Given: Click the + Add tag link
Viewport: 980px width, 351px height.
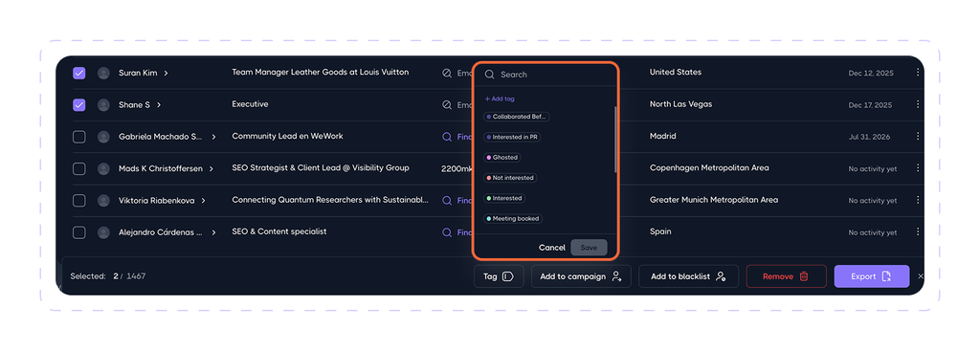Looking at the screenshot, I should (500, 99).
